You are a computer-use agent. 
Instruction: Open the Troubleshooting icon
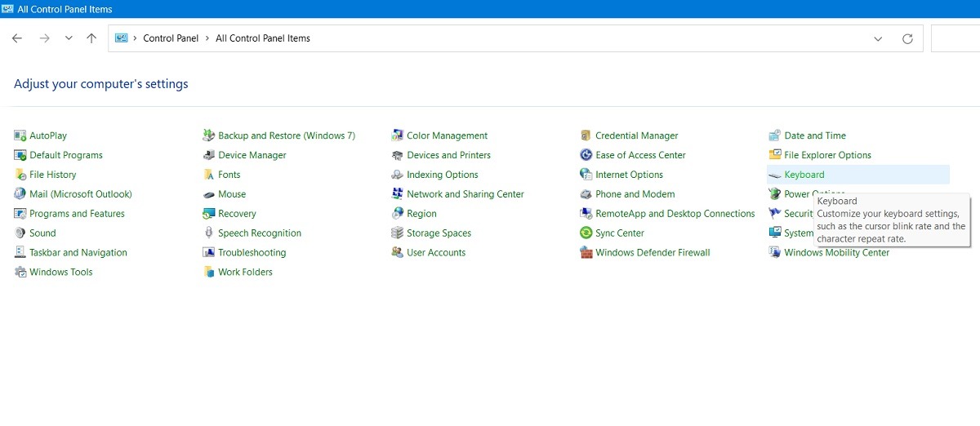click(x=209, y=253)
